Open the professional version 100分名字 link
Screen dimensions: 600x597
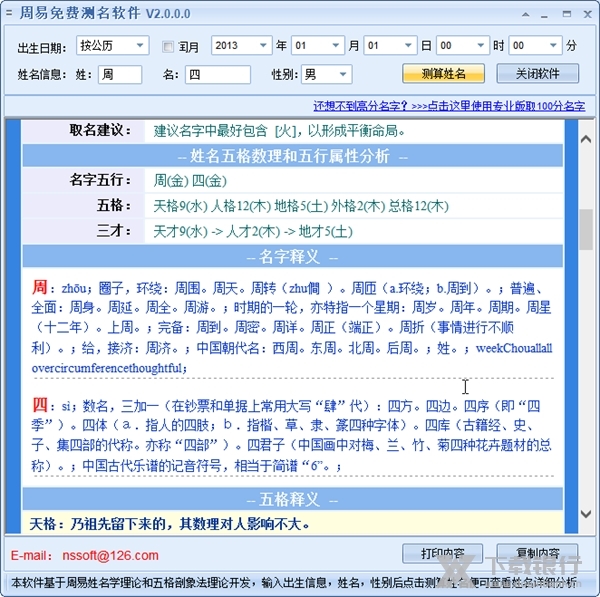click(x=449, y=106)
